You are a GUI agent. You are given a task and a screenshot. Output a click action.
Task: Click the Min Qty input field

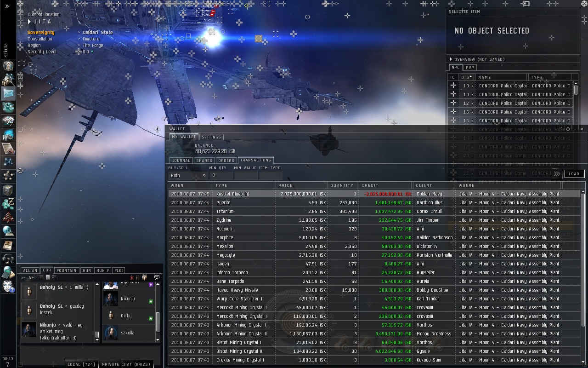221,175
